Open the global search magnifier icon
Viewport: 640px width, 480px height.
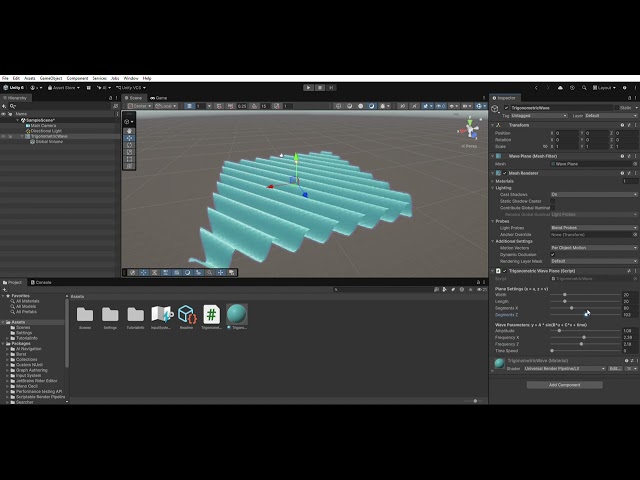[584, 88]
